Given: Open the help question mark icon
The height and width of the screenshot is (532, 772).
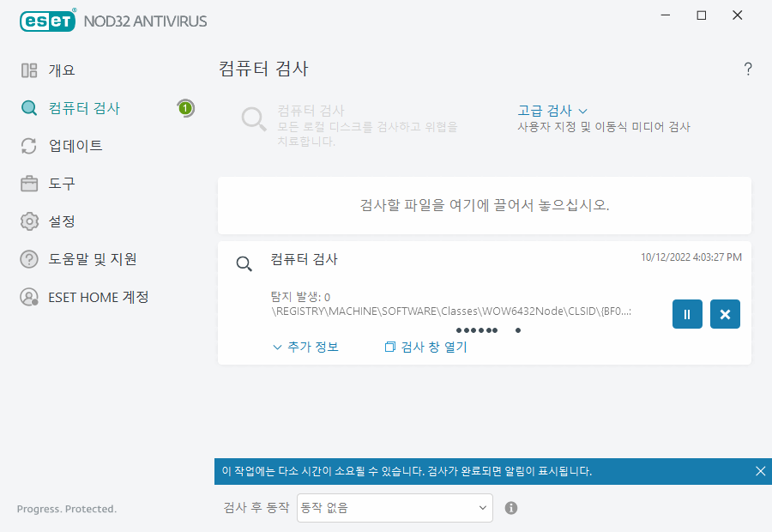Looking at the screenshot, I should pos(748,70).
